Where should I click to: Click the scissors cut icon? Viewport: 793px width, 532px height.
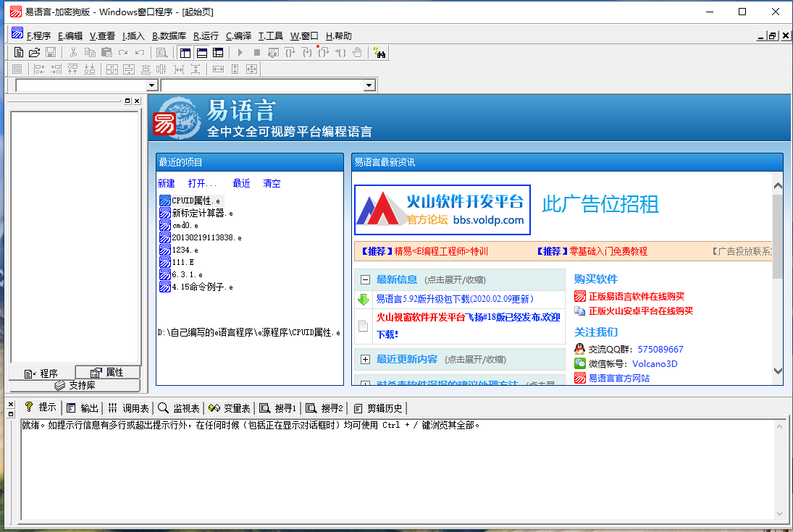pyautogui.click(x=73, y=53)
